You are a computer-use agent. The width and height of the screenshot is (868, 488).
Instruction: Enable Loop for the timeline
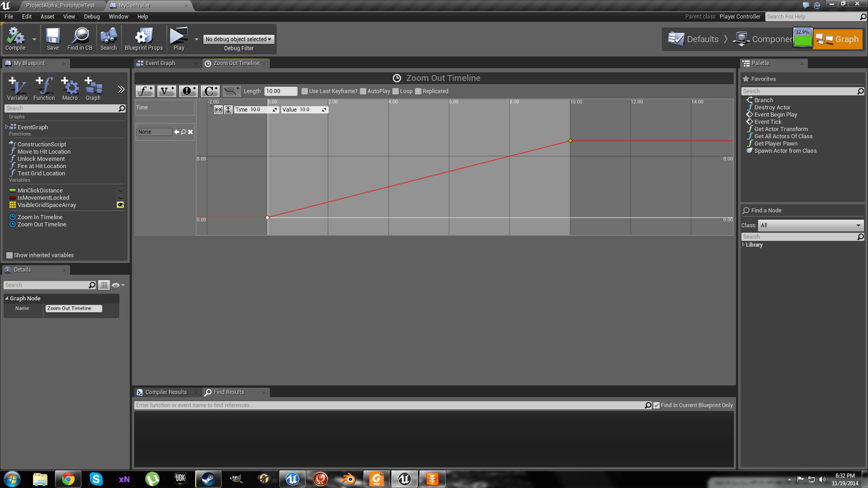click(x=395, y=91)
